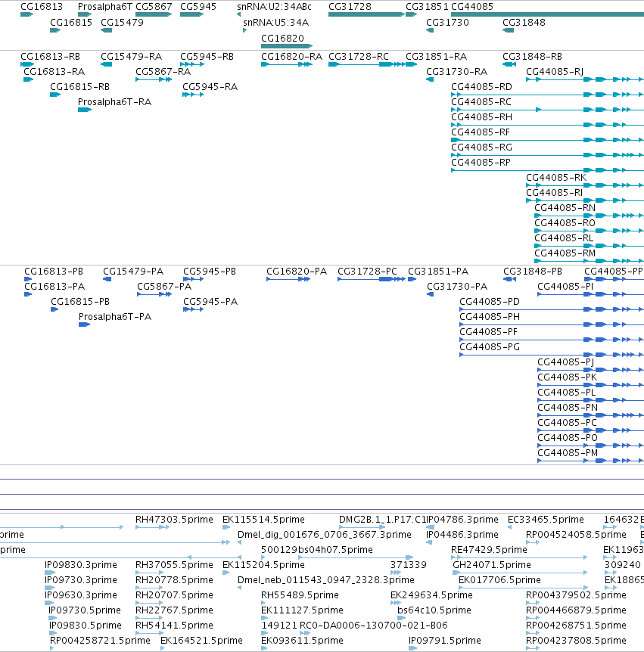Select the CG16820-RA transcript label
Screen dimensions: 644x652
(291, 57)
